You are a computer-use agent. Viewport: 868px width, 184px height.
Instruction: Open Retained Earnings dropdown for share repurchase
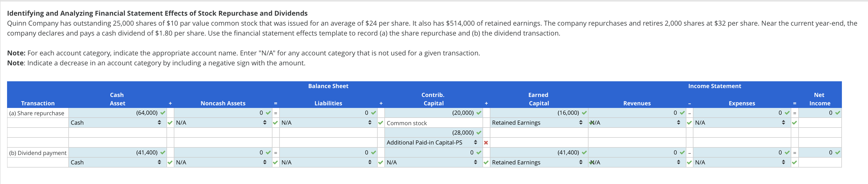tap(539, 123)
